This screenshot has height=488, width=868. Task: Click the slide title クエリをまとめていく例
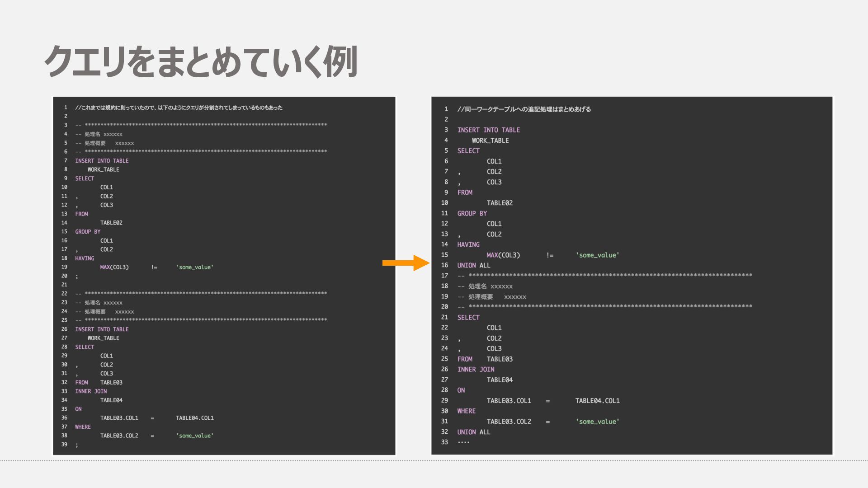(x=201, y=61)
